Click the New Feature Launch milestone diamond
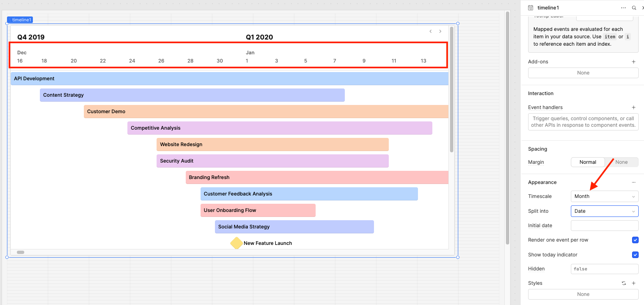This screenshot has width=644, height=305. [x=236, y=243]
